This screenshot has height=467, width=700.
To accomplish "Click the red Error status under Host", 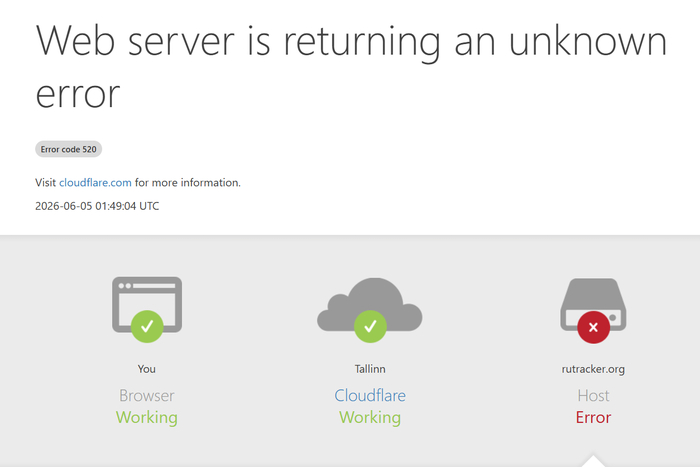I will pyautogui.click(x=593, y=417).
